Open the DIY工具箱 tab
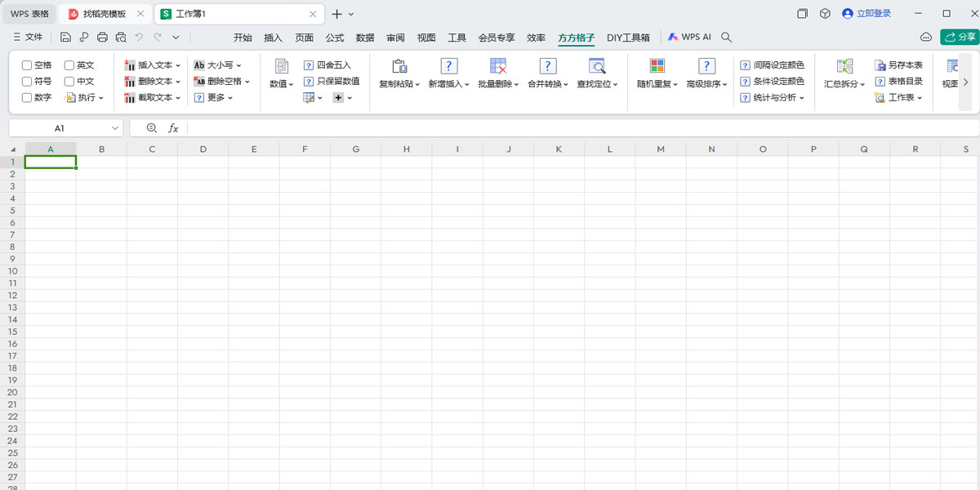The width and height of the screenshot is (980, 490). coord(627,36)
